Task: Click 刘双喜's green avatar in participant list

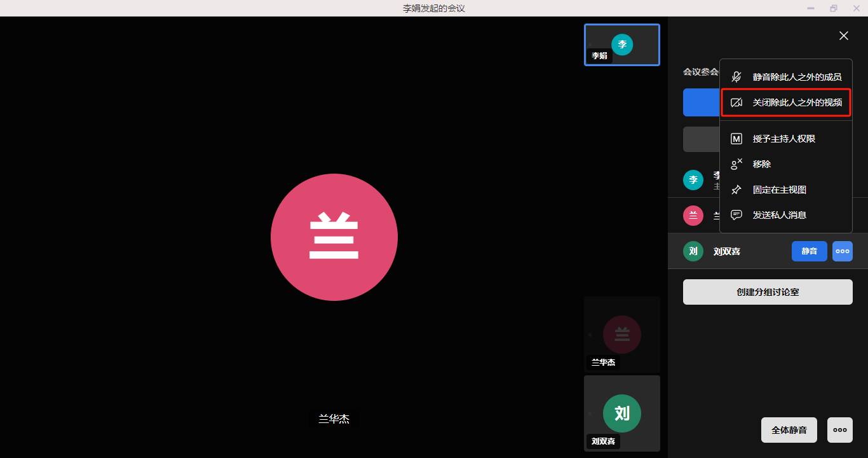Action: 693,251
